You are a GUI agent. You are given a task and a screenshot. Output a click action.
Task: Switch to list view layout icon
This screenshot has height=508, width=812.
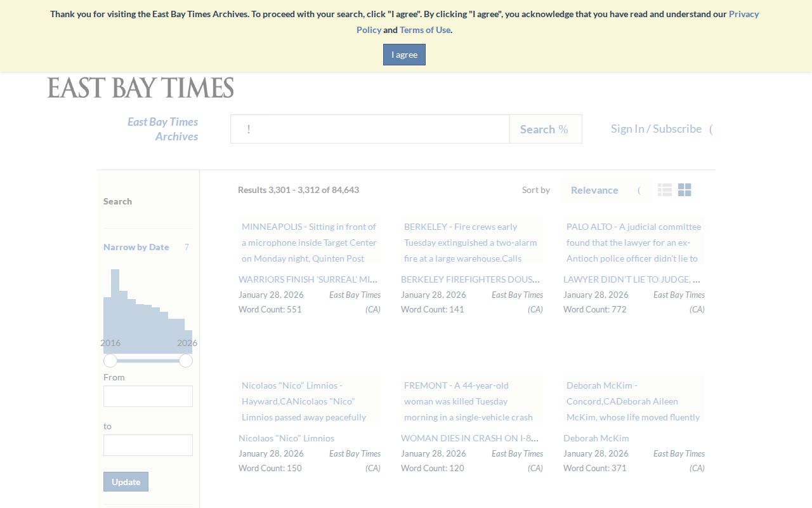pyautogui.click(x=665, y=190)
